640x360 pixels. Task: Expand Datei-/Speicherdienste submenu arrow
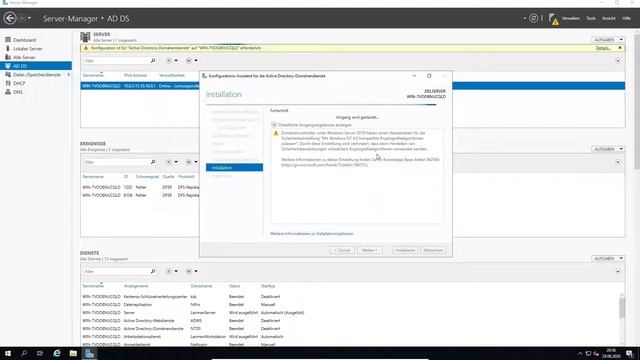point(69,75)
